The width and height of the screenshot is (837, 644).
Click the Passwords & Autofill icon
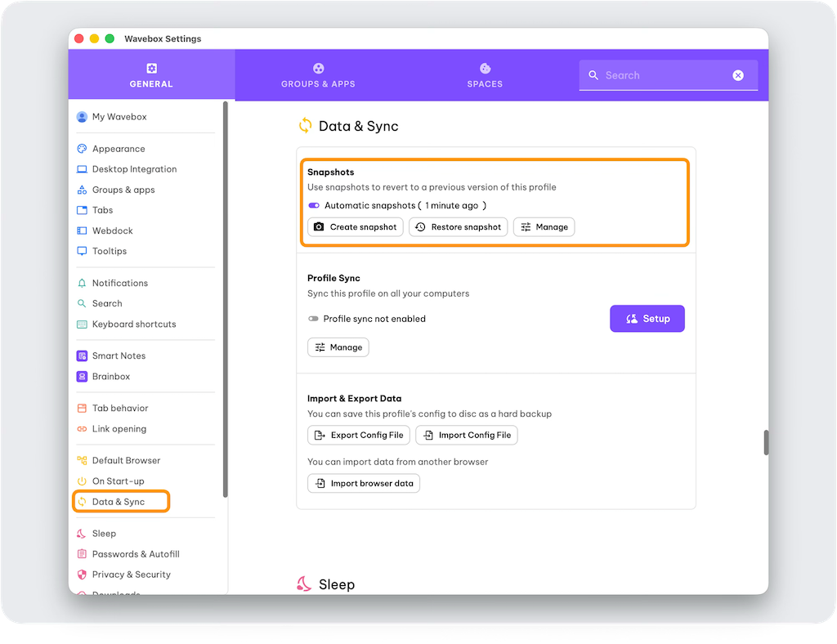coord(82,554)
